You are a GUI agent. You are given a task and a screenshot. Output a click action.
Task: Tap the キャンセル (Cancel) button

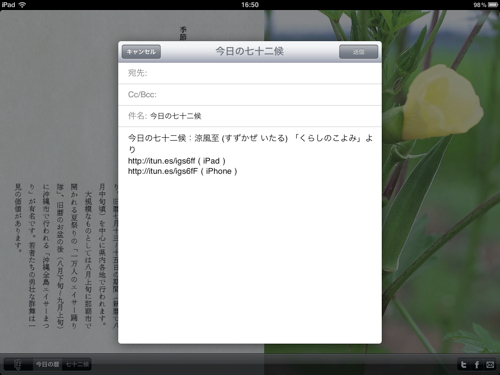click(x=141, y=52)
